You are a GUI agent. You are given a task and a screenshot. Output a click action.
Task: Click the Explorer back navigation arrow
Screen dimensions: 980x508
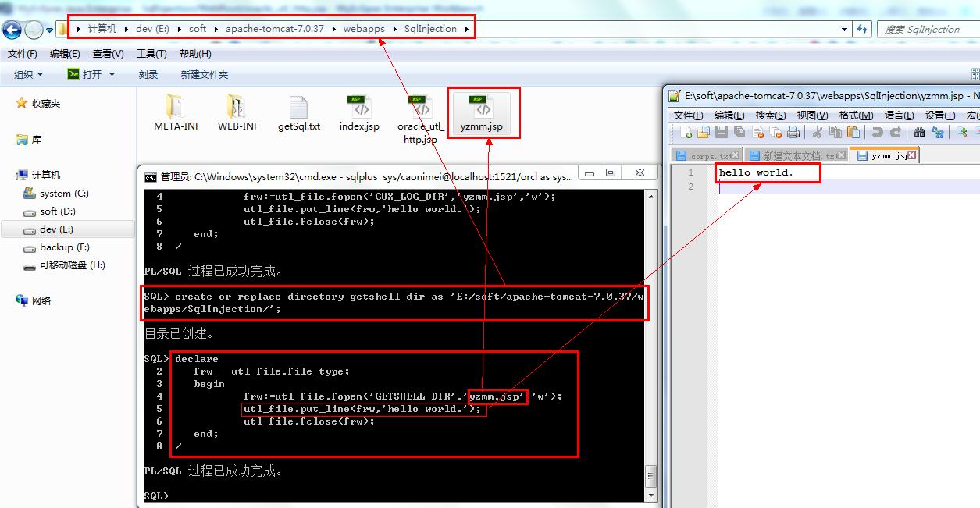point(12,30)
